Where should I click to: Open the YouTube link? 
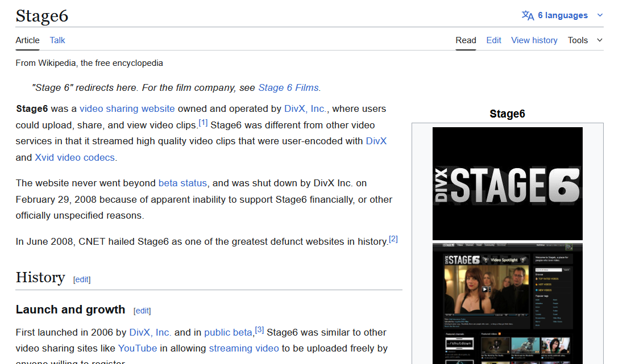137,348
